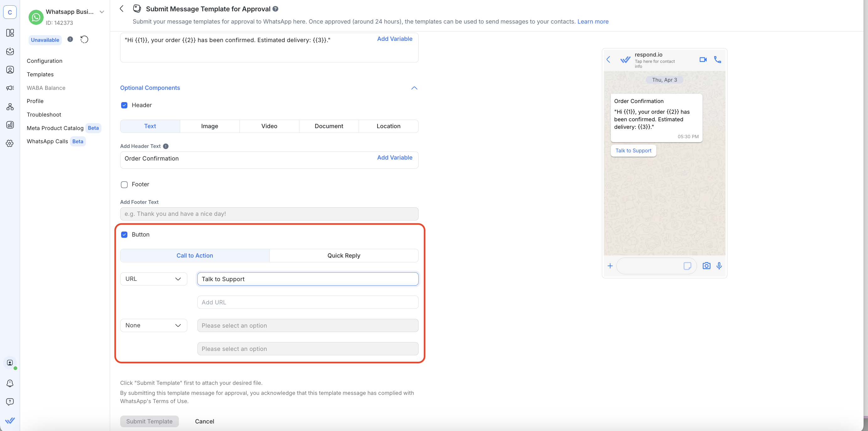Viewport: 868px width, 431px height.
Task: Click the Learn more link
Action: pyautogui.click(x=593, y=21)
